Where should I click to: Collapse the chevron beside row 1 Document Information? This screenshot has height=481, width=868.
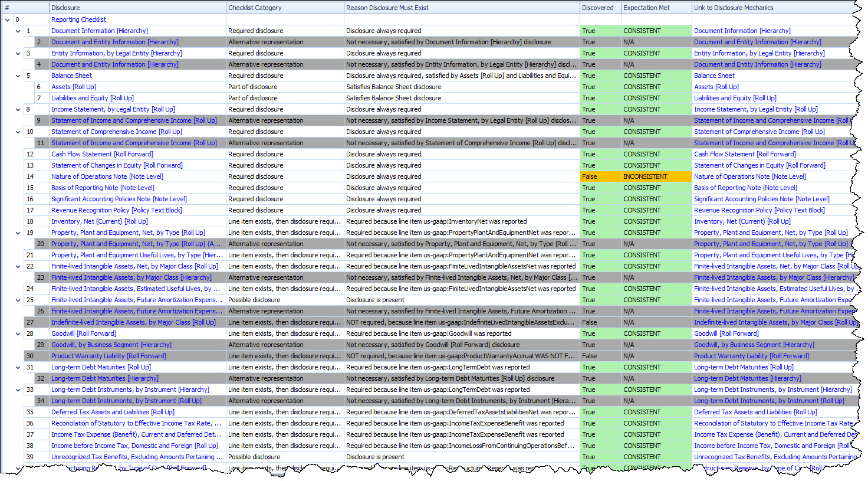(18, 31)
